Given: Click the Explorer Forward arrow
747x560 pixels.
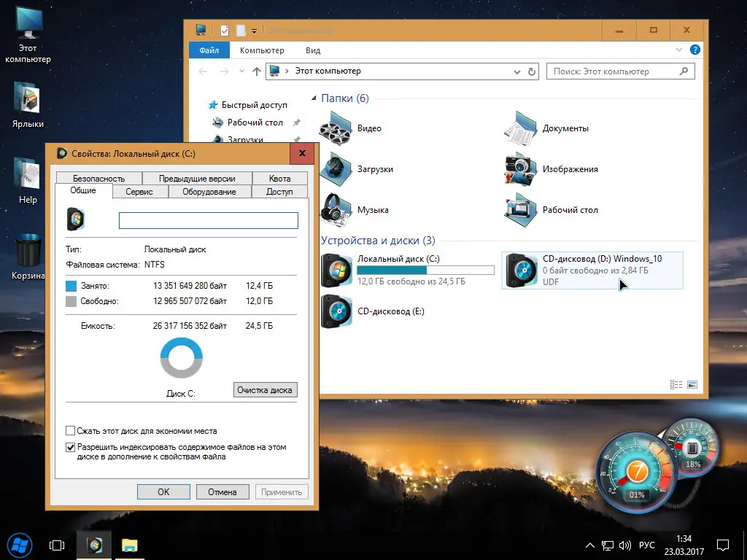Looking at the screenshot, I should coord(225,71).
